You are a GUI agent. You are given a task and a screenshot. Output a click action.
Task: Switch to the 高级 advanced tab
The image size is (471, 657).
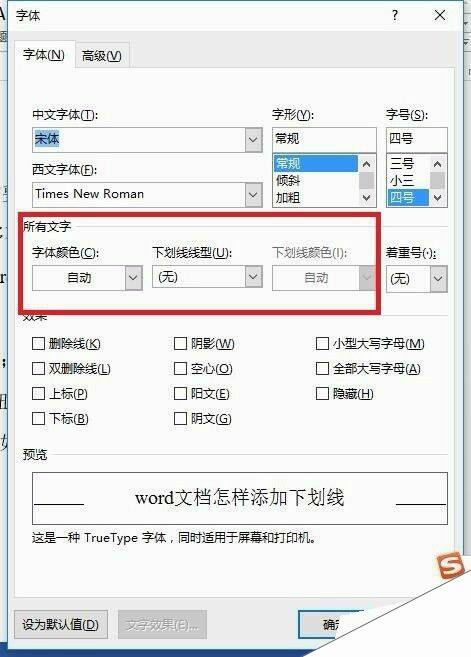[x=102, y=55]
